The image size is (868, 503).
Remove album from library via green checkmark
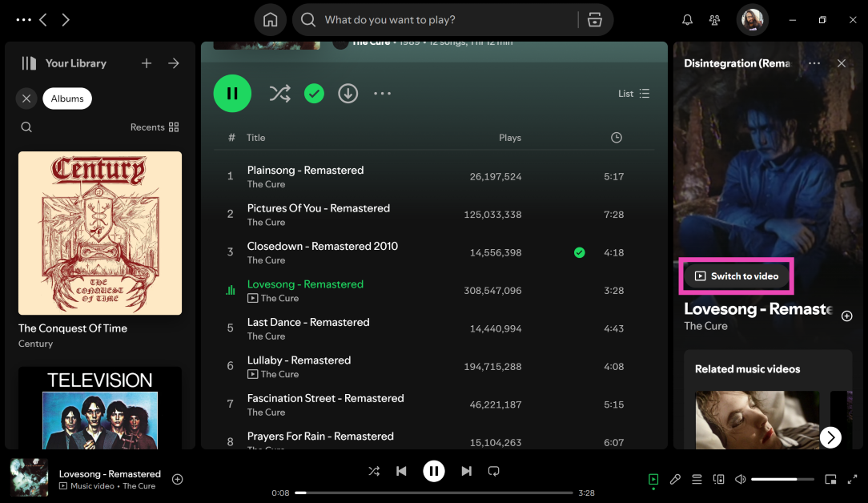[x=314, y=94]
